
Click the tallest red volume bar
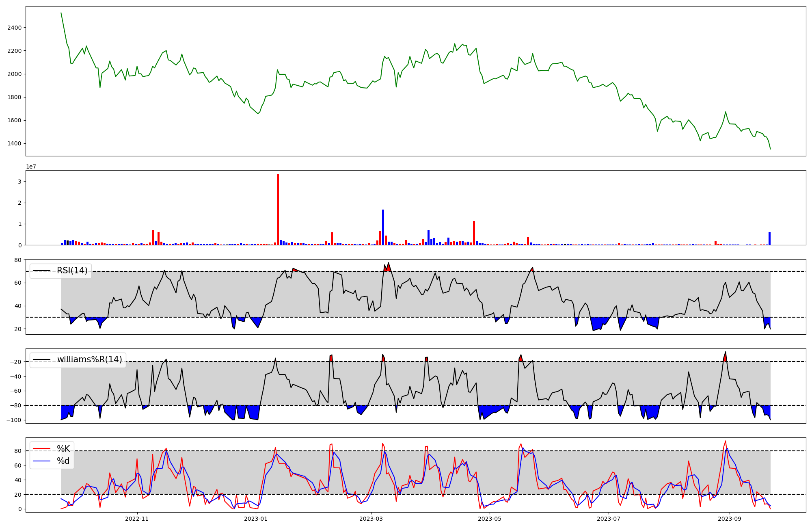point(278,209)
